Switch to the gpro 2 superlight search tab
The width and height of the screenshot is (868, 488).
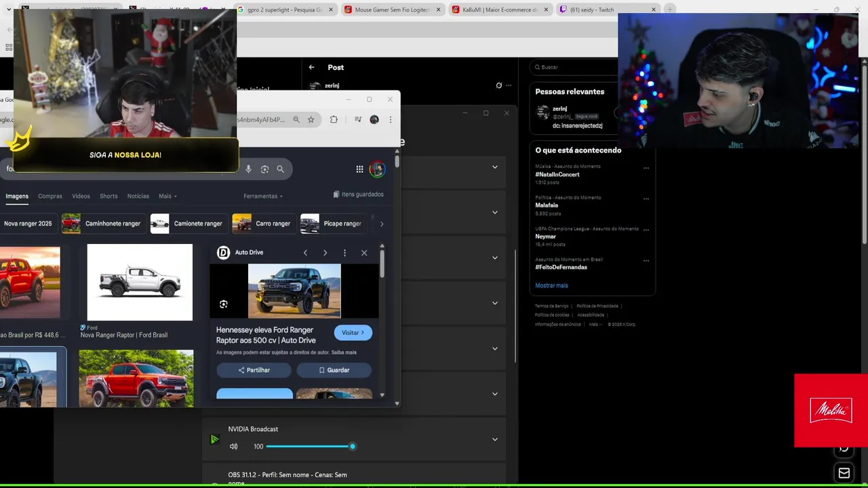coord(285,9)
